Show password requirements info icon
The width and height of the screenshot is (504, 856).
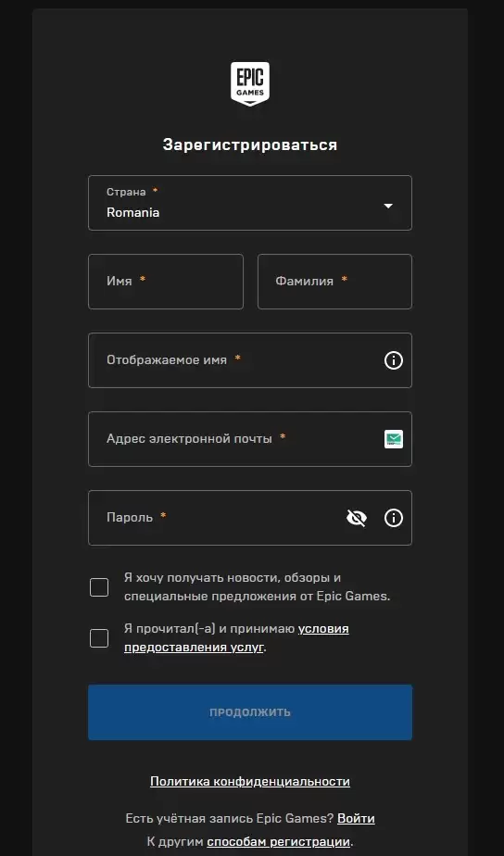coord(393,518)
